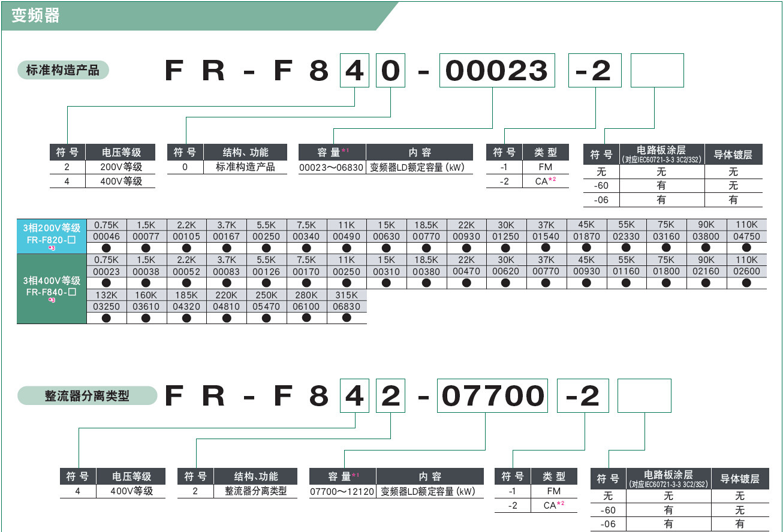Click the 3相200V等级 FR-F820 row header

52,236
